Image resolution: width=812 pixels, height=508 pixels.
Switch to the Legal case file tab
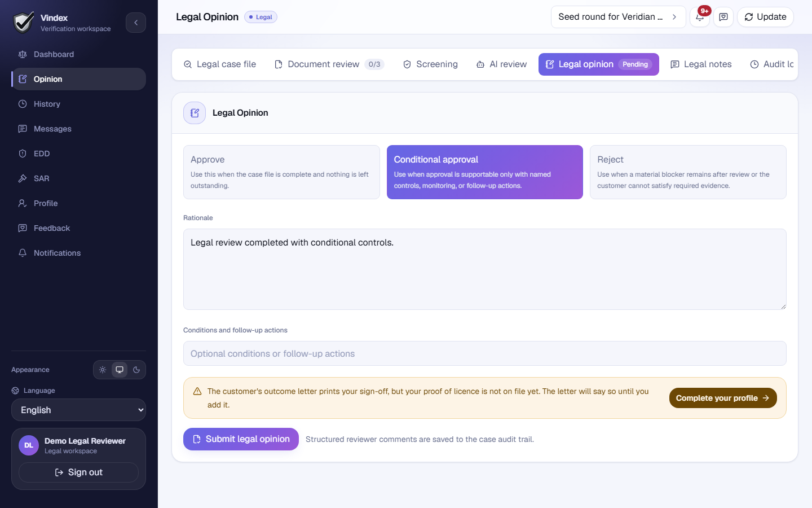coord(220,64)
